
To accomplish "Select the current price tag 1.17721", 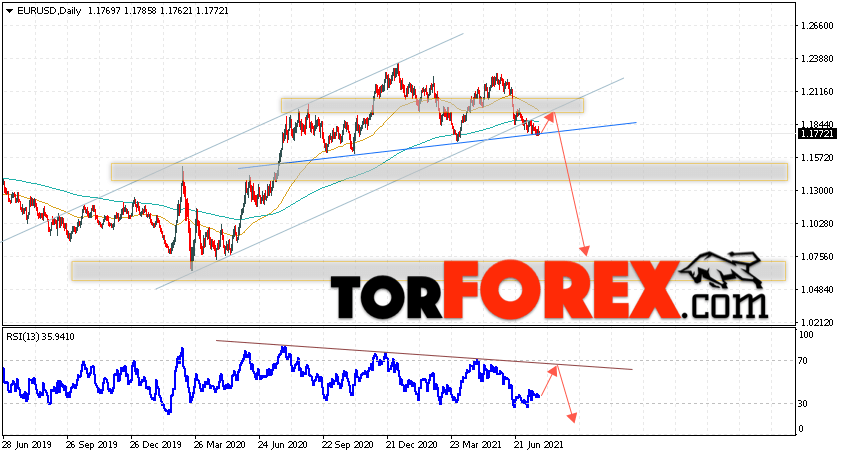I will [817, 134].
